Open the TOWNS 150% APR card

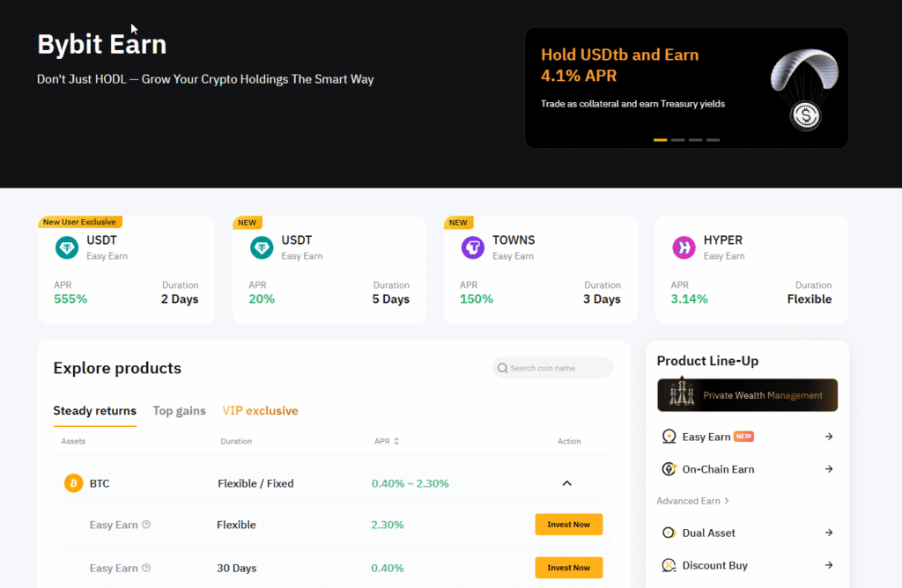pos(540,269)
